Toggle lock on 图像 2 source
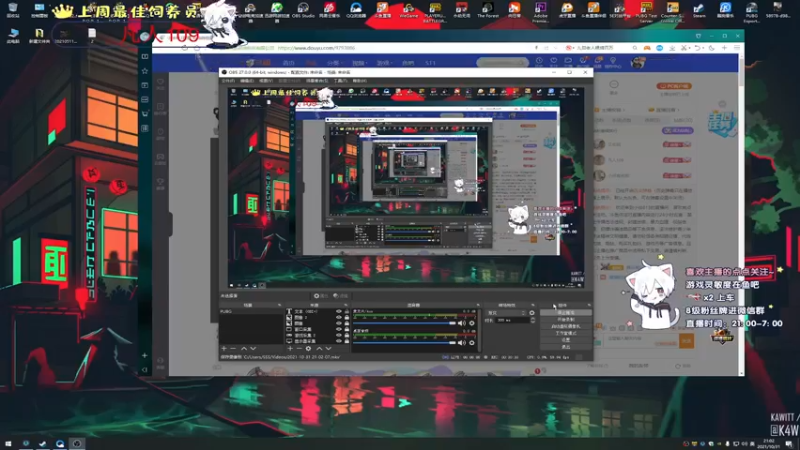The image size is (800, 450). [347, 317]
